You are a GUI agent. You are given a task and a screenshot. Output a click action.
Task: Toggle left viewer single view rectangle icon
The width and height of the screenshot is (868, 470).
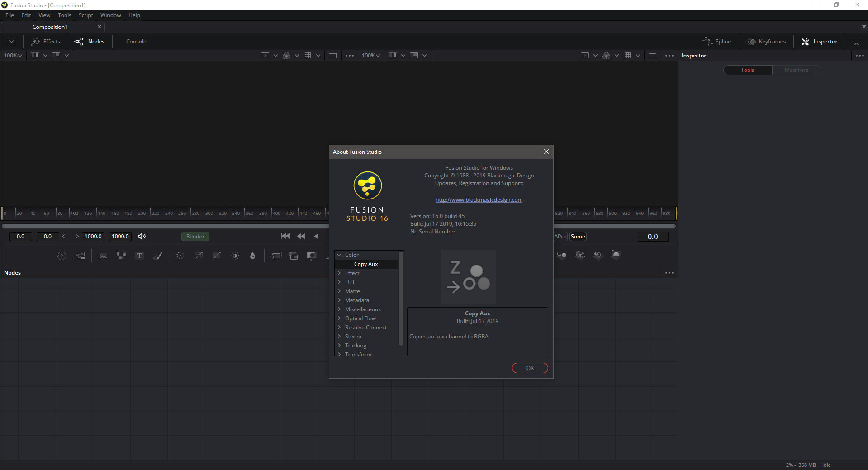[332, 56]
